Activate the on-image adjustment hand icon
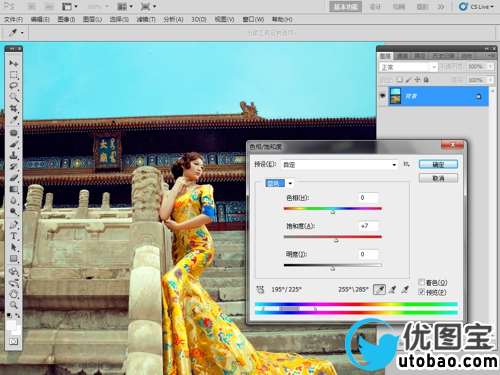 [260, 289]
